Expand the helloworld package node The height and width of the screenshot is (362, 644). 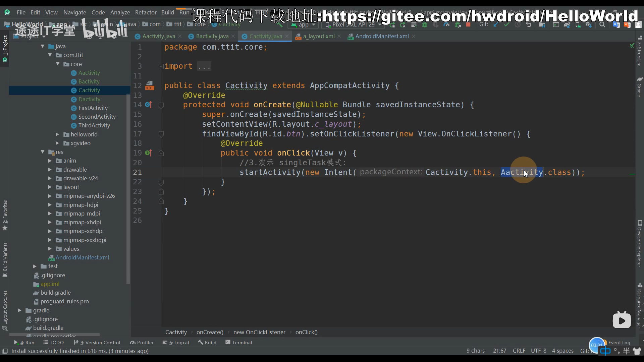57,134
